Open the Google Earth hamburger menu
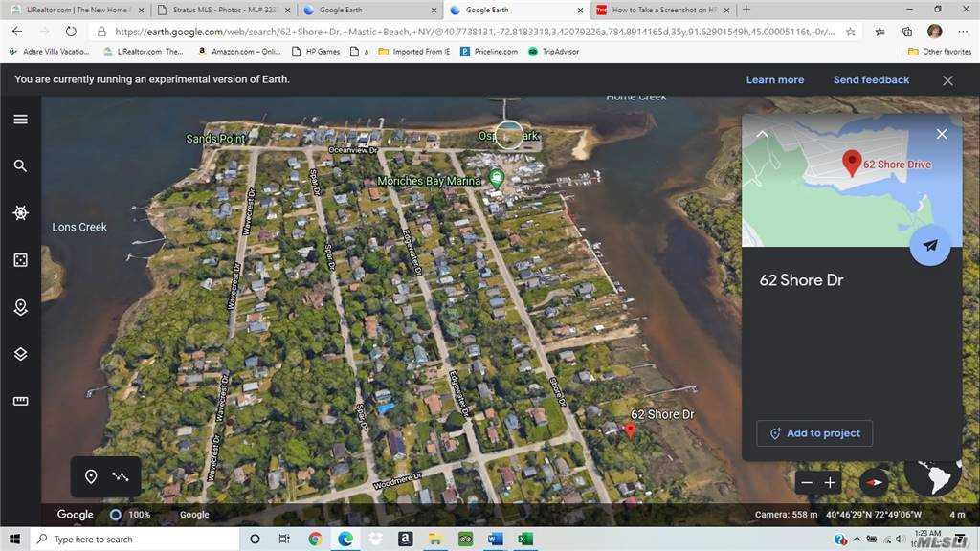Screen dimensions: 980x551 [20, 120]
